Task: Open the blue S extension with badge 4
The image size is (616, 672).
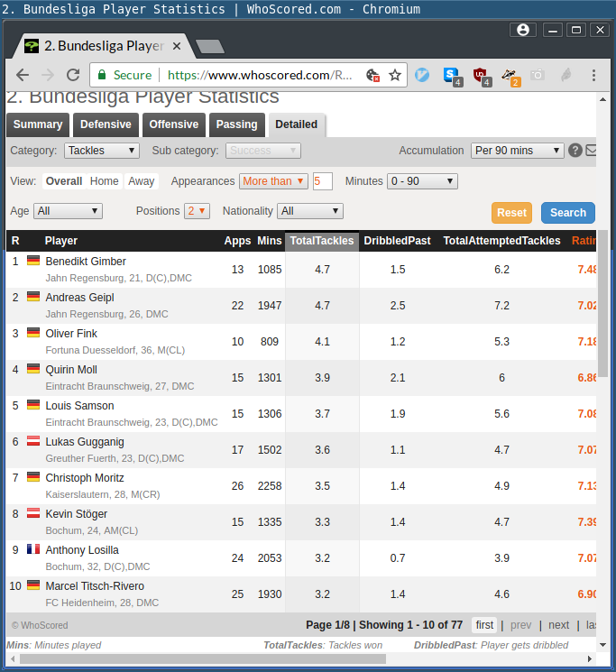Action: tap(453, 77)
